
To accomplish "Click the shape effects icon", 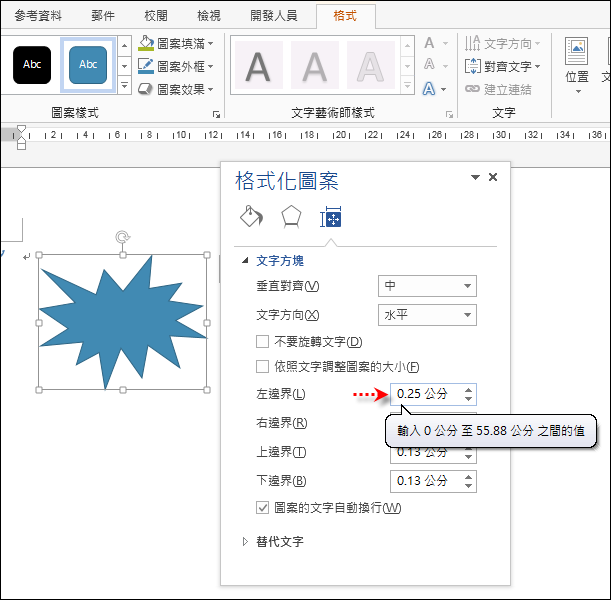I will click(x=146, y=89).
